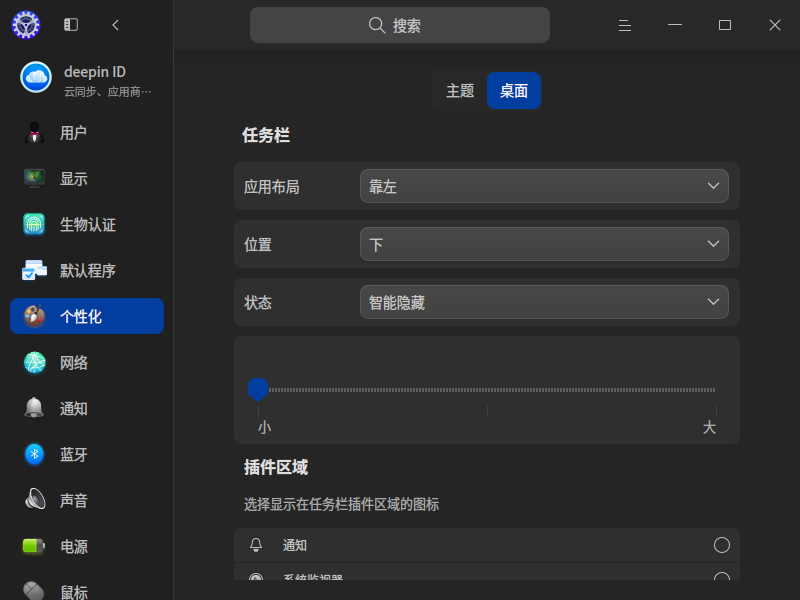Viewport: 800px width, 600px height.
Task: Open 生物认证 settings in sidebar
Action: click(x=87, y=224)
